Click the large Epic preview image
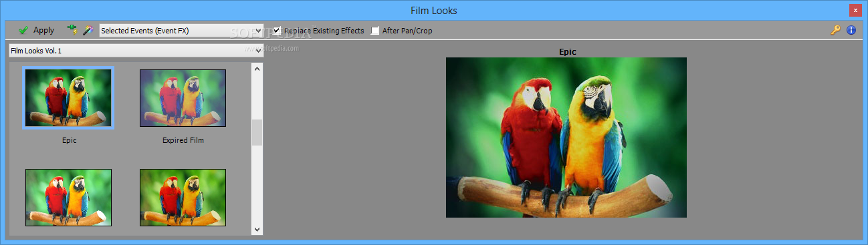868x245 pixels. (x=566, y=138)
